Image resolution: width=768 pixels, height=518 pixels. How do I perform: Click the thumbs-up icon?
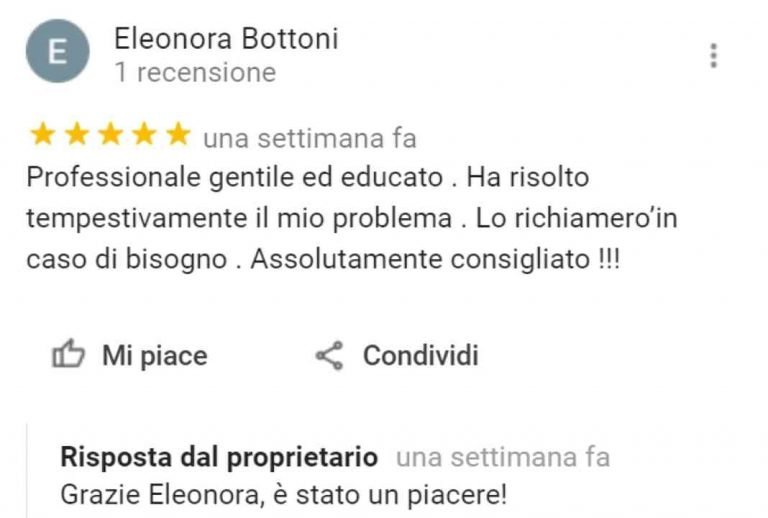coord(68,354)
